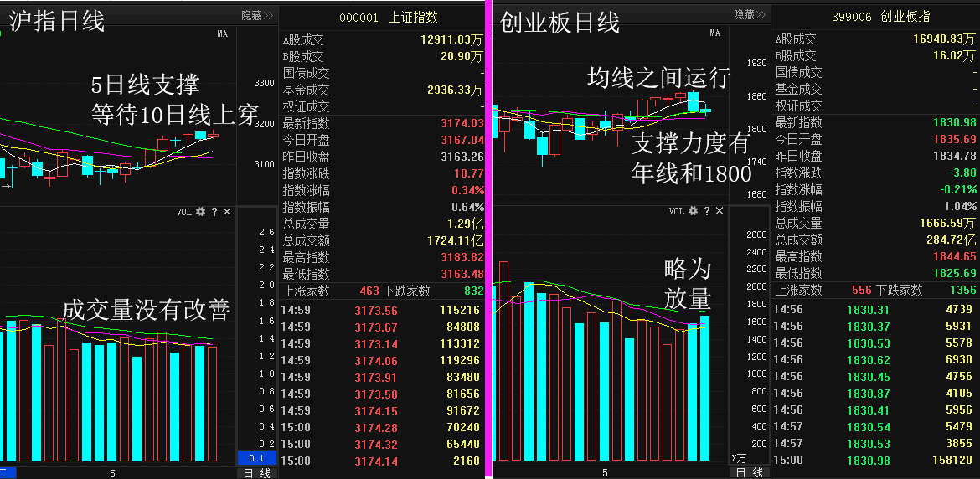This screenshot has height=479, width=980.
Task: Close the VOL sub-chart in 沪指日线 panel
Action: [227, 212]
